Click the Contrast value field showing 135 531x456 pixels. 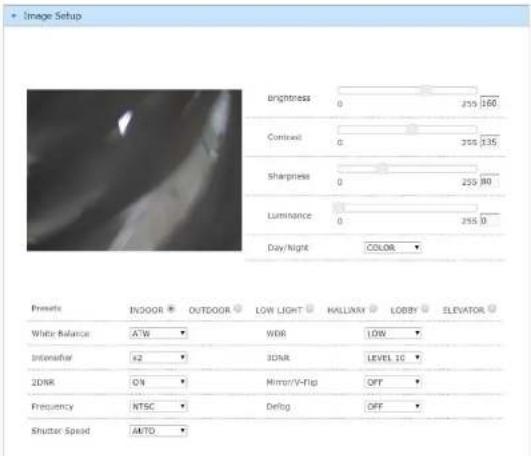[489, 142]
